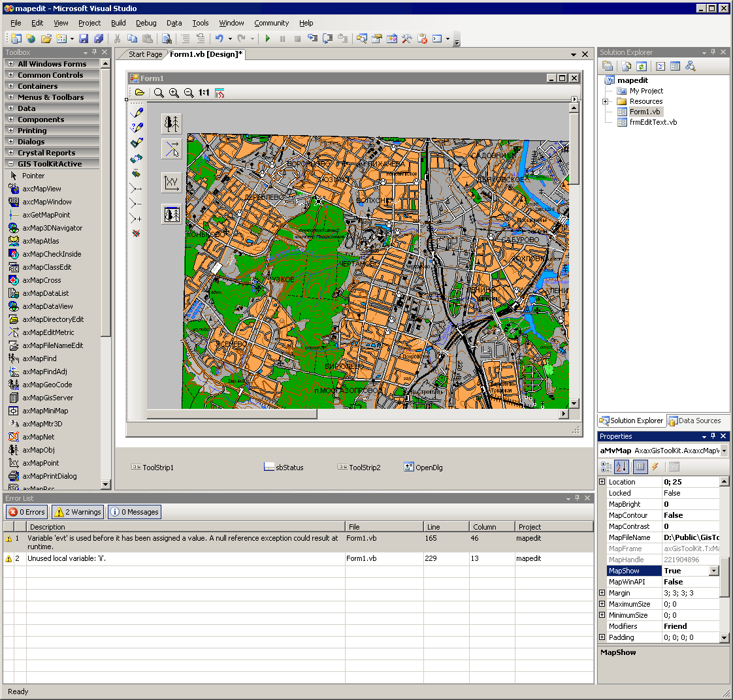
Task: Expand the Resources folder in Solution Explorer
Action: point(605,101)
